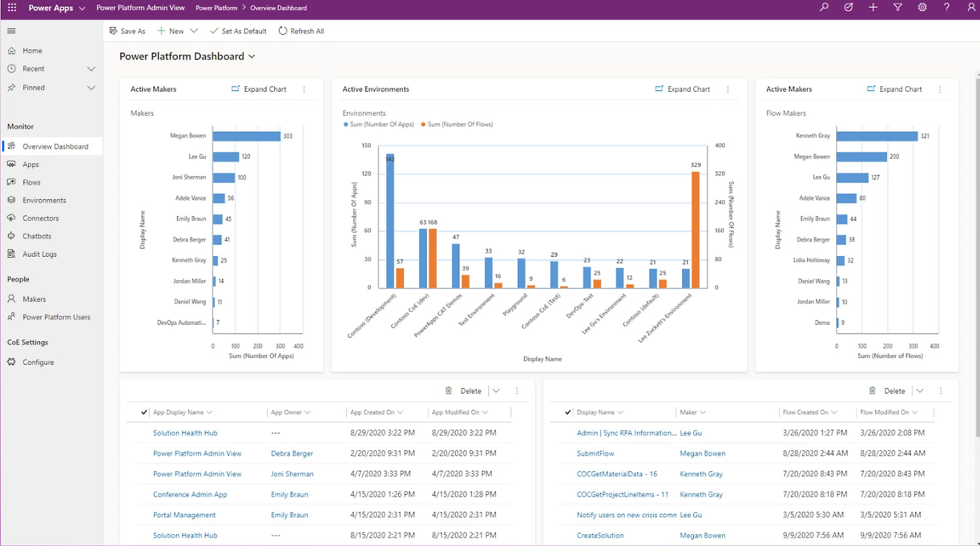This screenshot has height=546, width=980.
Task: Click the plus quick create icon
Action: tap(873, 7)
